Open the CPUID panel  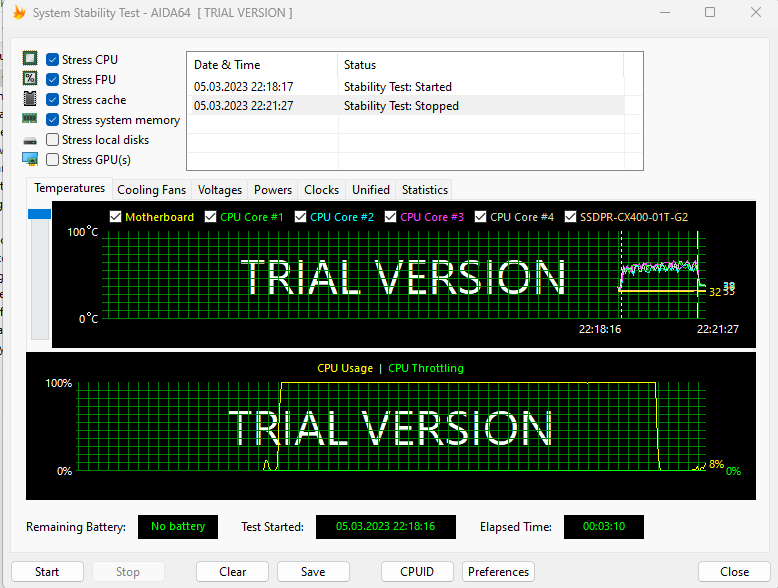point(417,572)
